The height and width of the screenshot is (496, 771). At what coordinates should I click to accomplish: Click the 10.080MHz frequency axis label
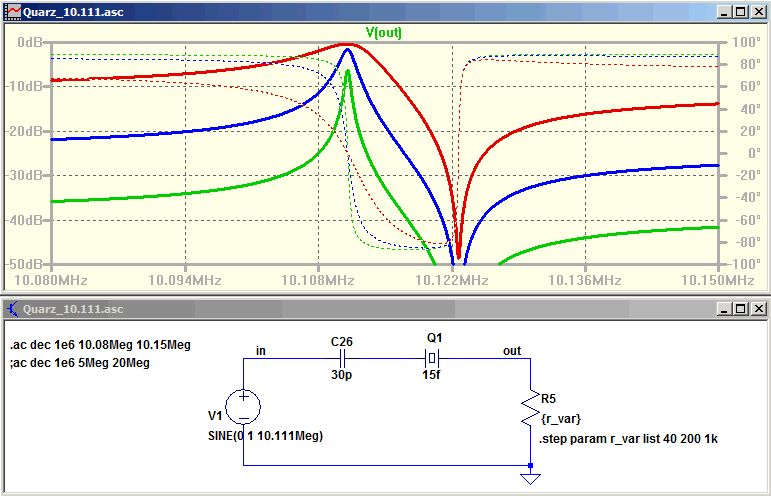tap(51, 281)
